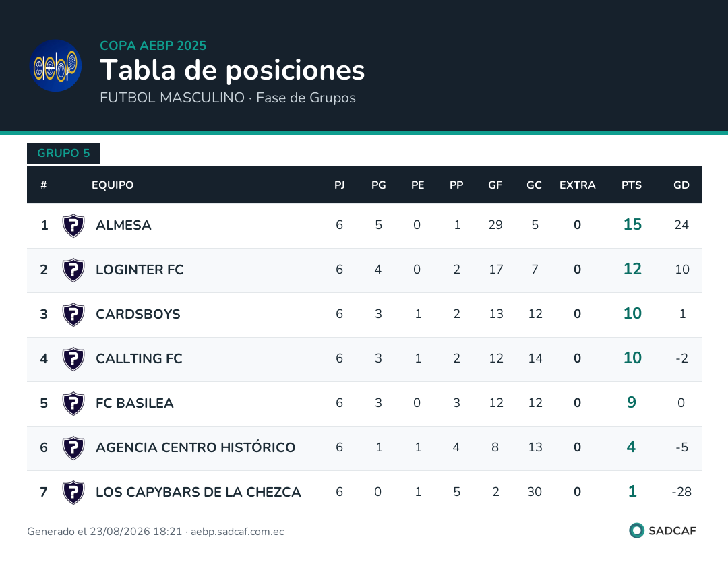Click the COPA AEBP 2025 label
The image size is (728, 566).
(153, 45)
